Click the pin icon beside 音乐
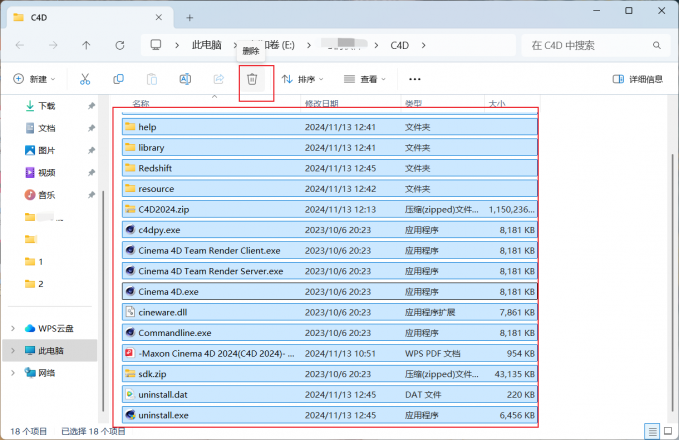This screenshot has height=440, width=679. 91,195
